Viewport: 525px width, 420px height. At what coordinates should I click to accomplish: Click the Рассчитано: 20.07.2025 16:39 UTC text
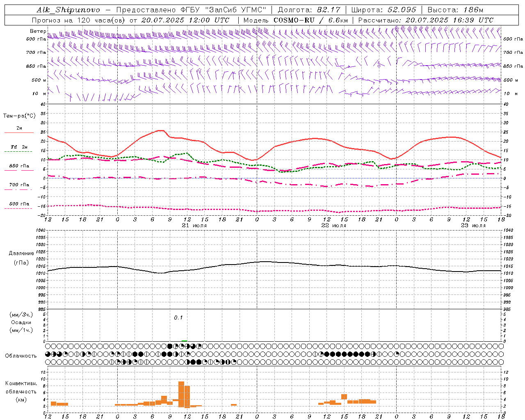coord(426,20)
